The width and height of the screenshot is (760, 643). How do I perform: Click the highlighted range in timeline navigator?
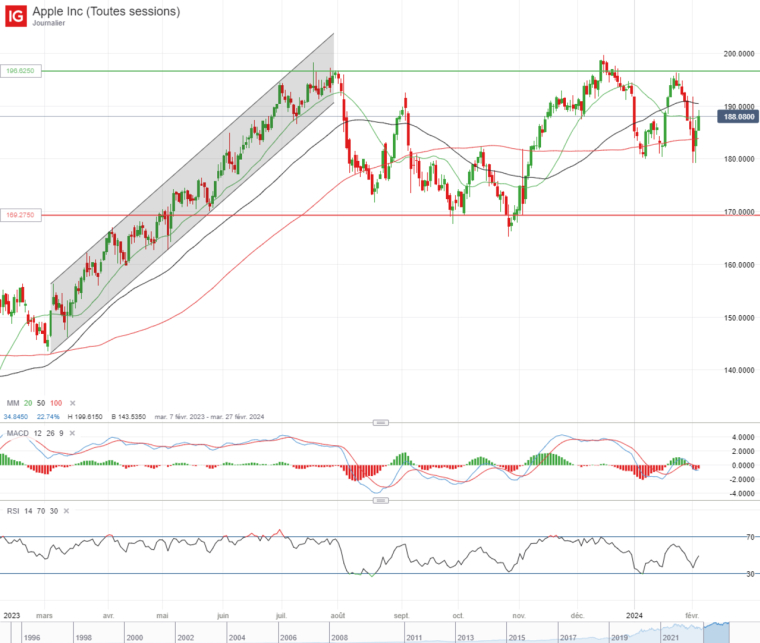716,630
